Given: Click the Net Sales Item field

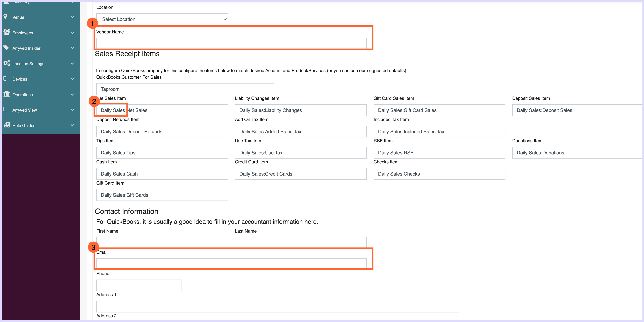Looking at the screenshot, I should 162,110.
